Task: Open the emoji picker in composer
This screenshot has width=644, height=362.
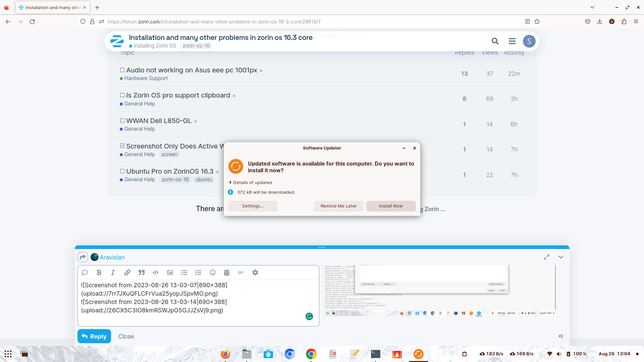Action: tap(213, 273)
